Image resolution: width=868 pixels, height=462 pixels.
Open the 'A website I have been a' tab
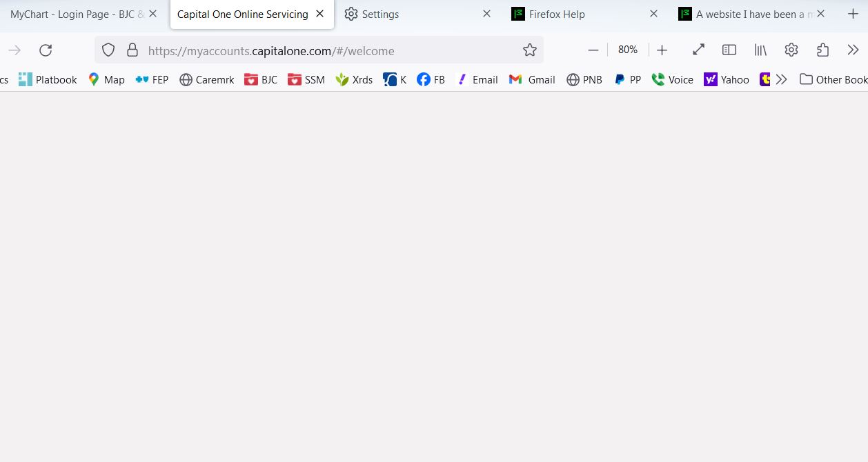[752, 14]
